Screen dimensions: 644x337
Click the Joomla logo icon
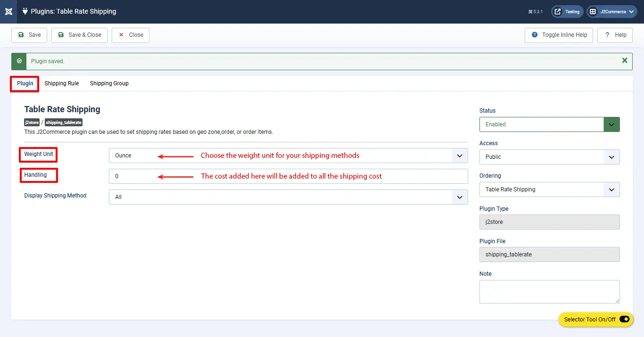(8, 12)
